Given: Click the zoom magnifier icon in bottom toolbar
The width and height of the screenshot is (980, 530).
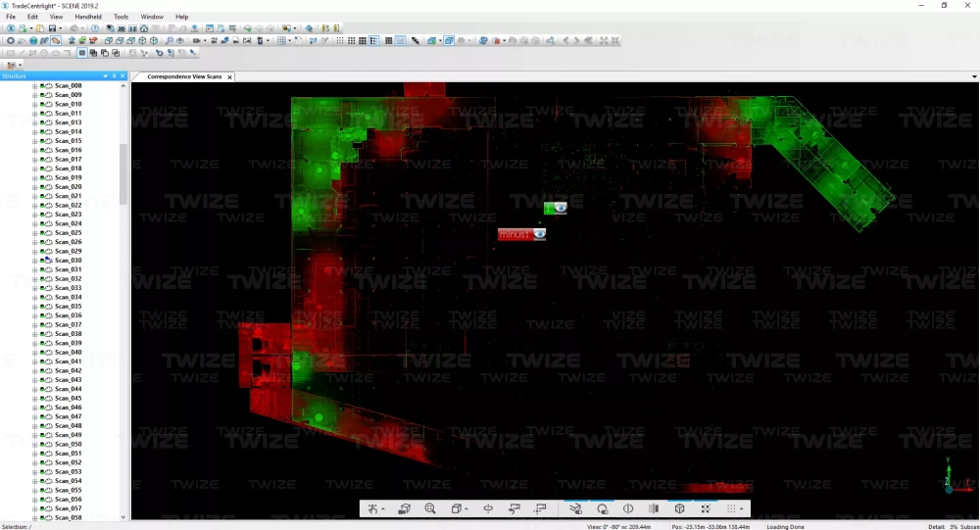Looking at the screenshot, I should pyautogui.click(x=430, y=509).
